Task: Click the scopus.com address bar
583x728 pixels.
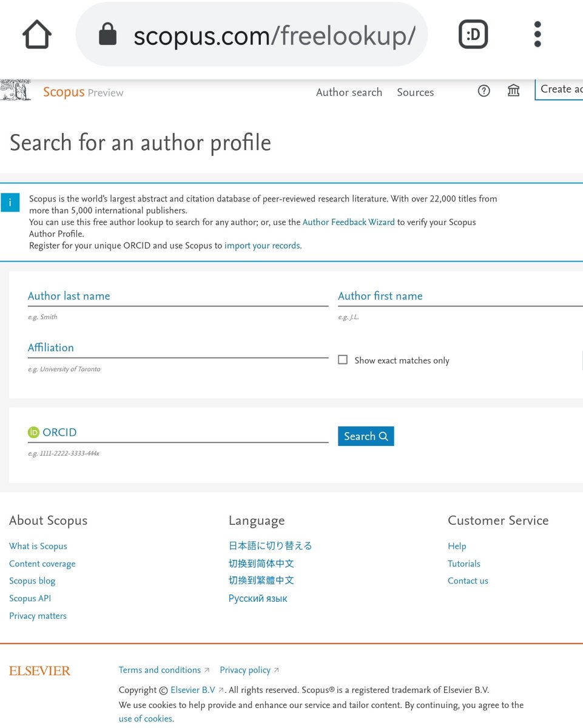Action: click(x=252, y=35)
